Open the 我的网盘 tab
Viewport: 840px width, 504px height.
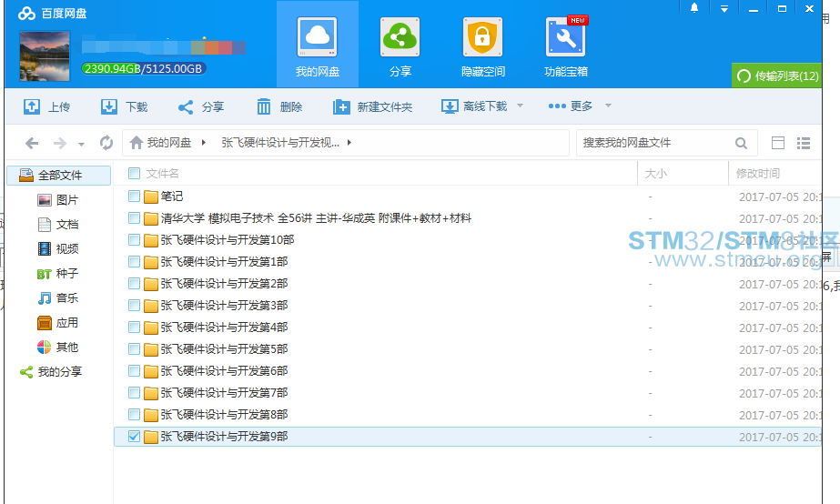click(x=317, y=45)
